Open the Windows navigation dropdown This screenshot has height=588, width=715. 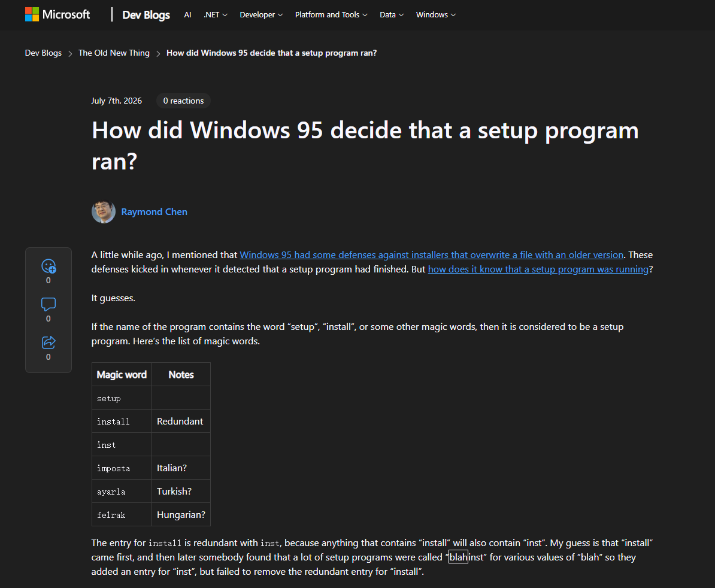[436, 15]
